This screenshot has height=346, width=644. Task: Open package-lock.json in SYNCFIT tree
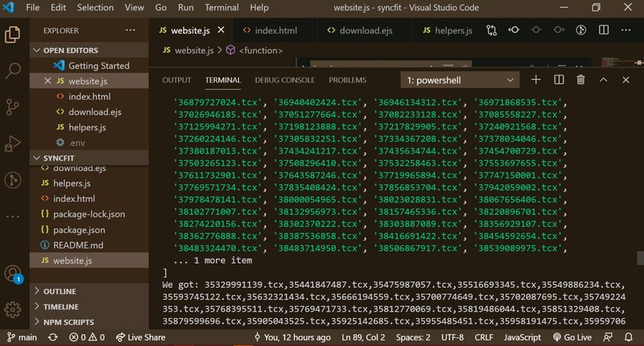tap(89, 214)
